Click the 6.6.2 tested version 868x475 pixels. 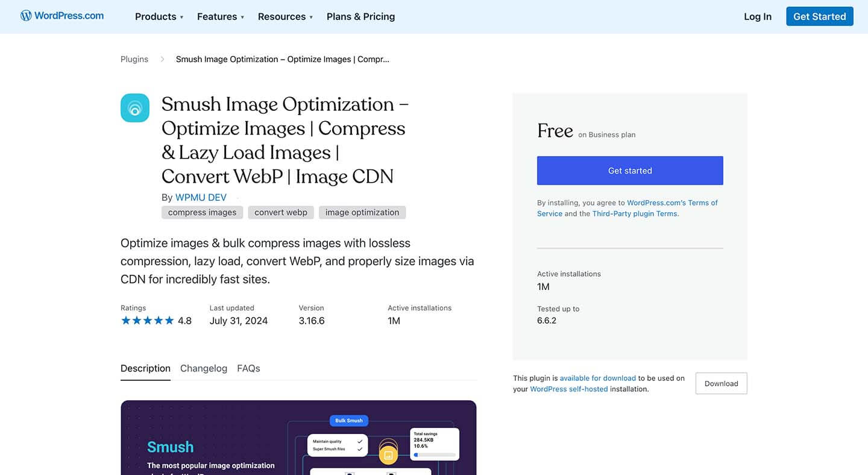547,320
